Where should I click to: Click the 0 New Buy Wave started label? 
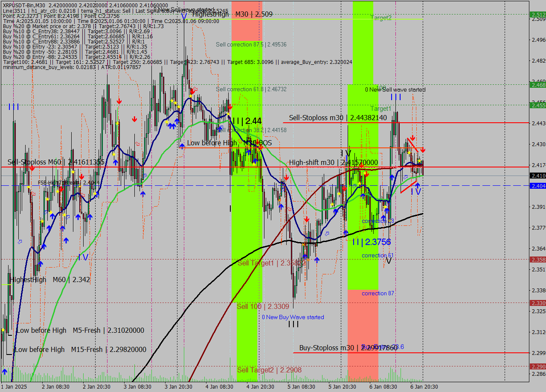pos(293,317)
